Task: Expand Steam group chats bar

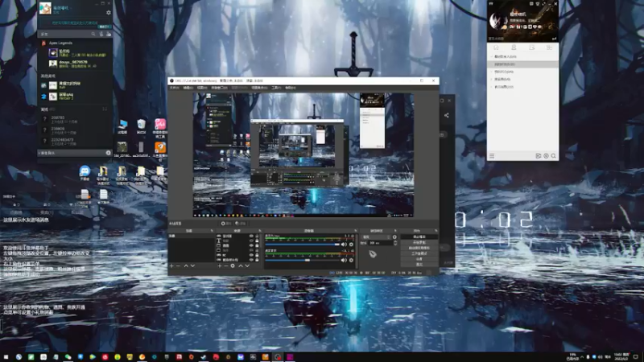Action: click(x=74, y=153)
